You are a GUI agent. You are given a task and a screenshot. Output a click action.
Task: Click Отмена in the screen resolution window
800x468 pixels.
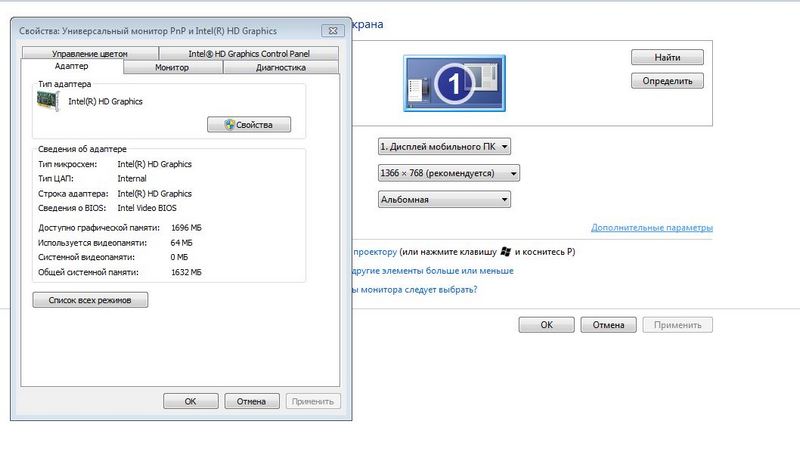coord(608,325)
